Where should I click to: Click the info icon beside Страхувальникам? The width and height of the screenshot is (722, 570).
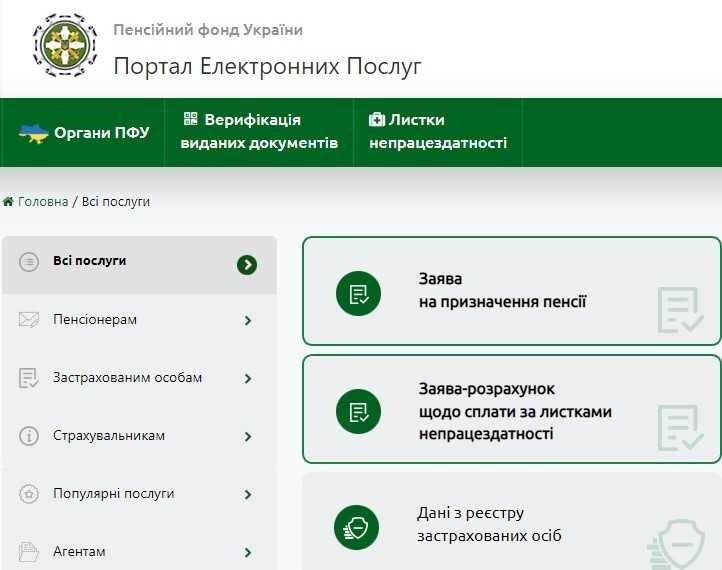coord(29,436)
